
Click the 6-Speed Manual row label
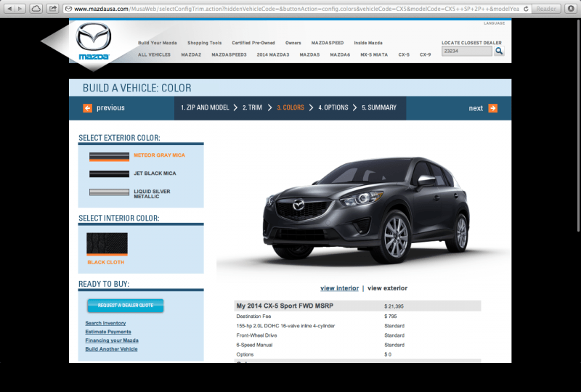point(254,345)
